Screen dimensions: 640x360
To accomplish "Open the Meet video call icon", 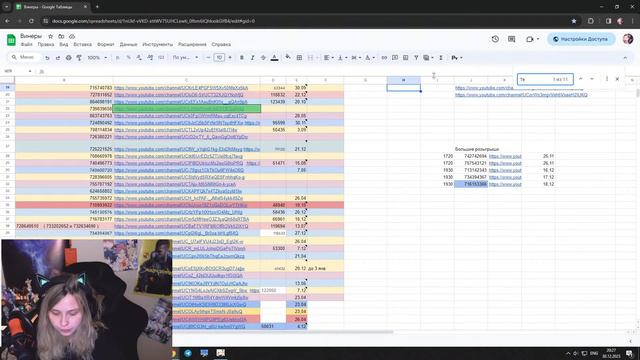I will pos(530,39).
